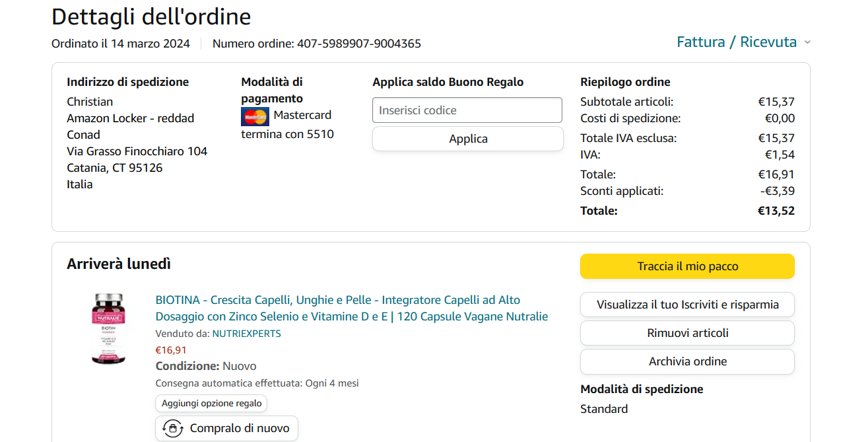Expand the Fattura / Ricevuta dropdown
This screenshot has width=868, height=442.
tap(743, 42)
